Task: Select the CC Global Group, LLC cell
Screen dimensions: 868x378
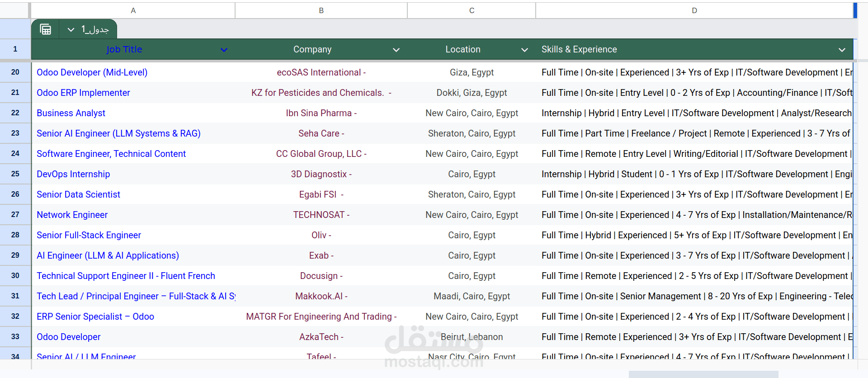Action: point(321,154)
